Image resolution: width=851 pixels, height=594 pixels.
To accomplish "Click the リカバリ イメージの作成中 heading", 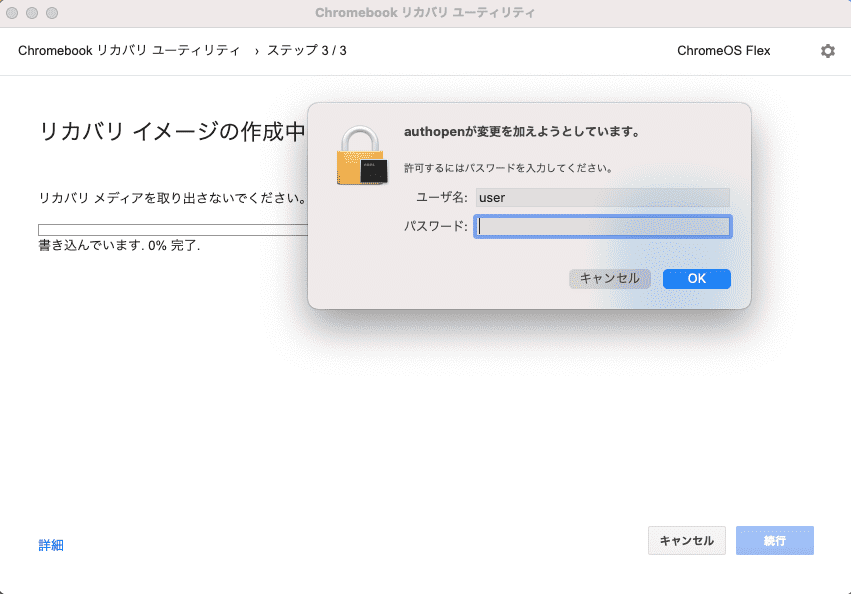I will pos(173,131).
